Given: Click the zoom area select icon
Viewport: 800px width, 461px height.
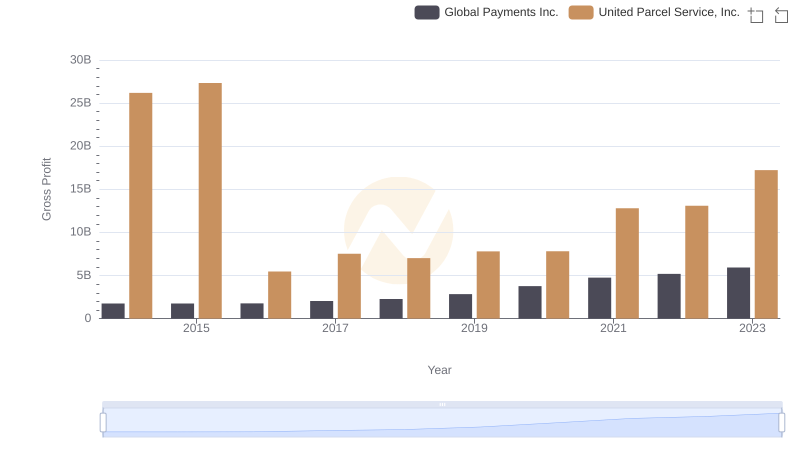Looking at the screenshot, I should coord(756,15).
